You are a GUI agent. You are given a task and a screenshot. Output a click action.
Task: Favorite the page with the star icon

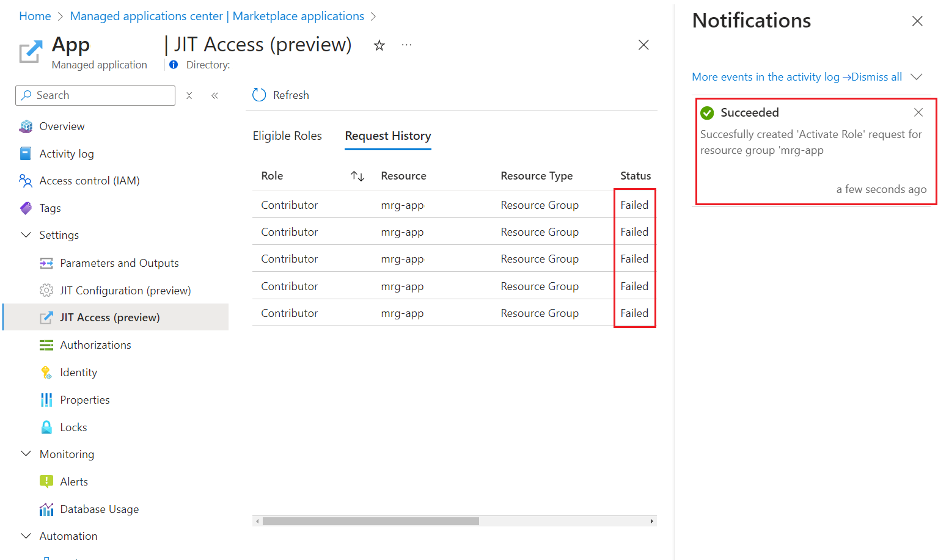point(379,45)
